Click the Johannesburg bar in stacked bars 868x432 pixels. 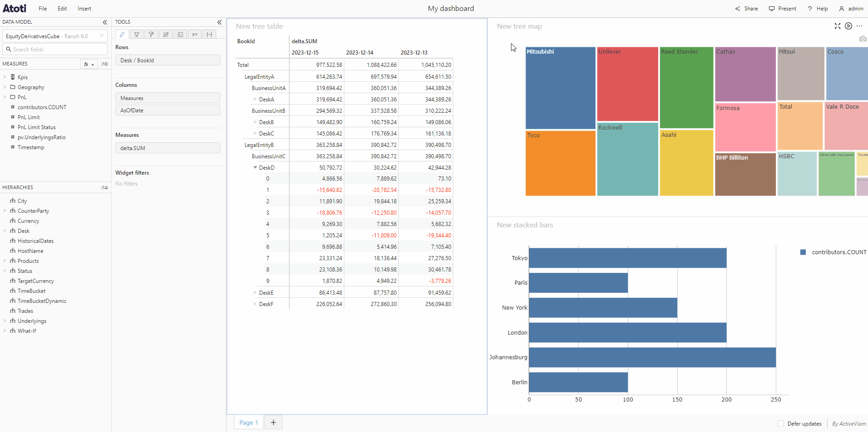click(652, 357)
